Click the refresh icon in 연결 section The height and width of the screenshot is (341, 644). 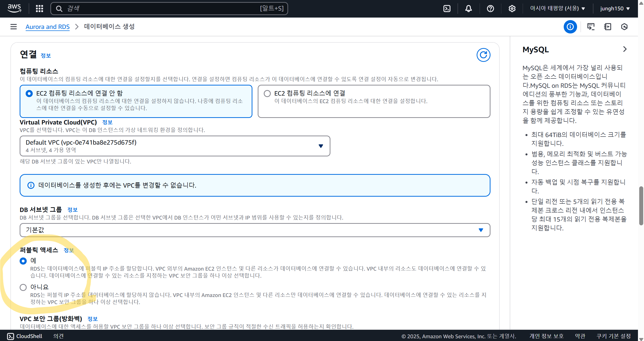[483, 55]
